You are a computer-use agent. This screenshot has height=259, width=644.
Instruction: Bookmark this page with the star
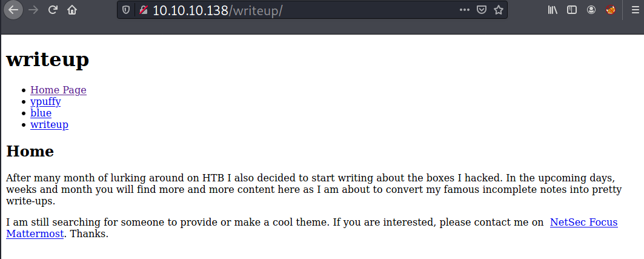point(498,10)
